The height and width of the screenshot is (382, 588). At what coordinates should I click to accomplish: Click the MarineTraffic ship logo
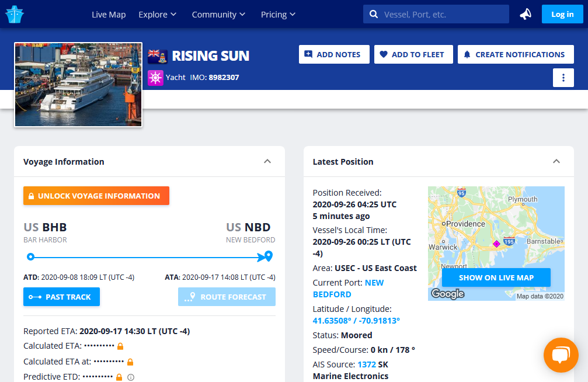[x=15, y=14]
